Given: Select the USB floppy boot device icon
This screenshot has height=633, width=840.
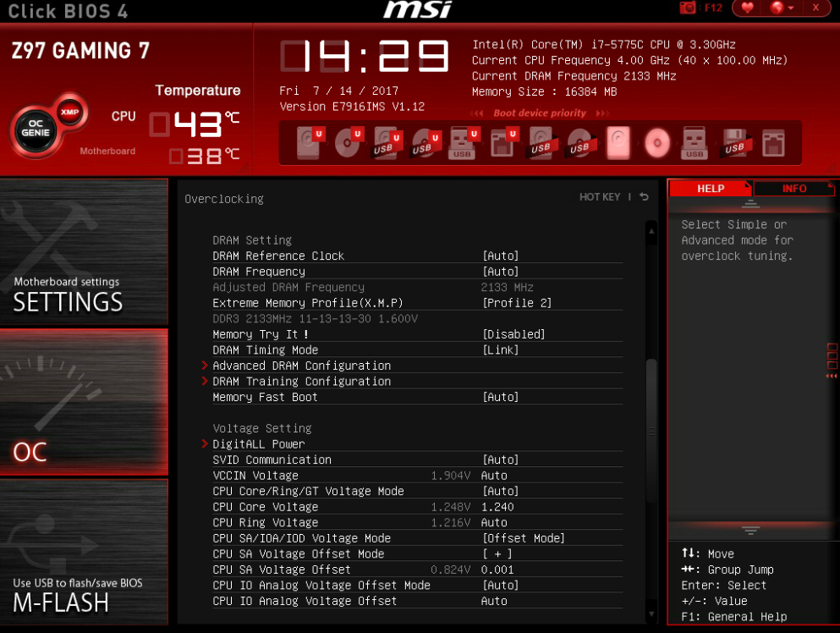Looking at the screenshot, I should (x=735, y=142).
